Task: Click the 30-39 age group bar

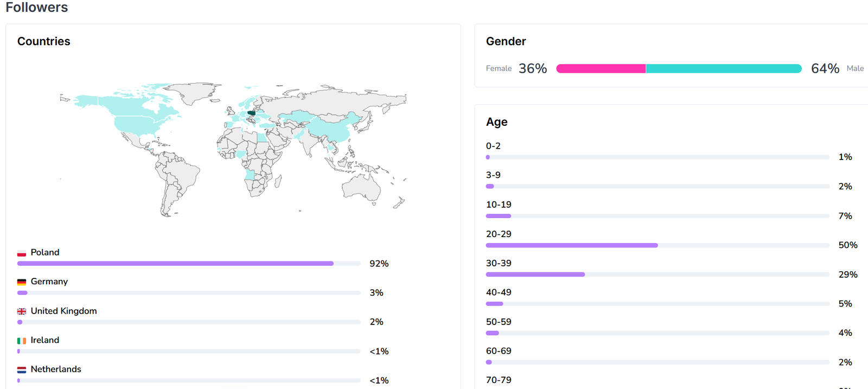Action: [535, 275]
